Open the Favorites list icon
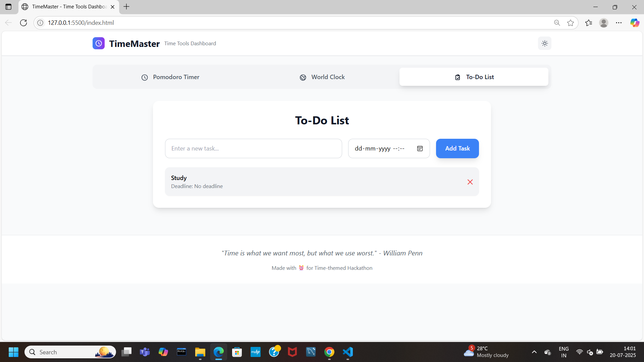 pyautogui.click(x=588, y=23)
